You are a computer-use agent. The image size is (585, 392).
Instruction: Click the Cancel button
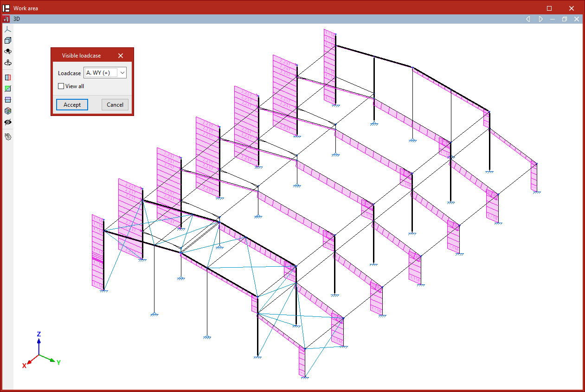115,105
